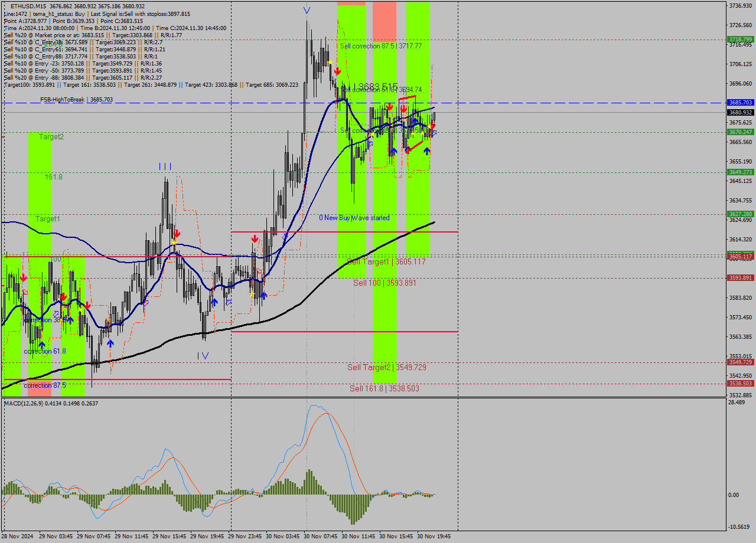
Task: Click the 3706.125 price scale value
Action: [x=741, y=64]
